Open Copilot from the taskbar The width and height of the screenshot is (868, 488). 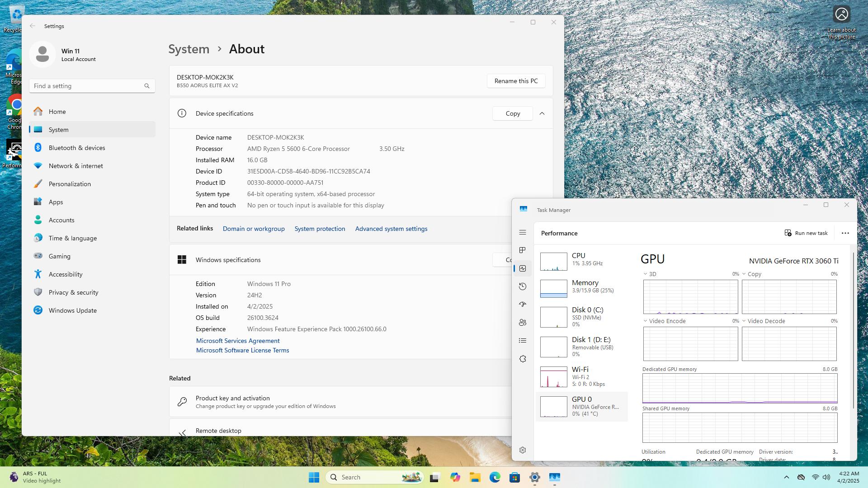[x=455, y=477]
